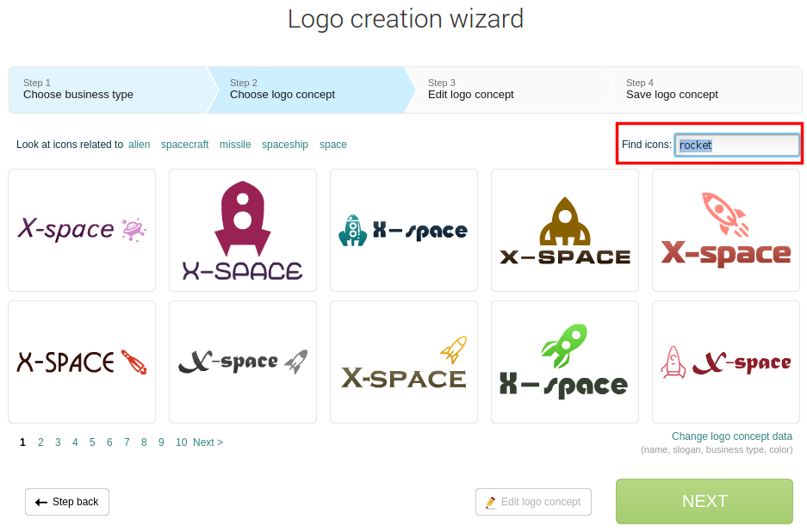Pick the gray rocket X-space logo
The width and height of the screenshot is (807, 532).
click(243, 362)
